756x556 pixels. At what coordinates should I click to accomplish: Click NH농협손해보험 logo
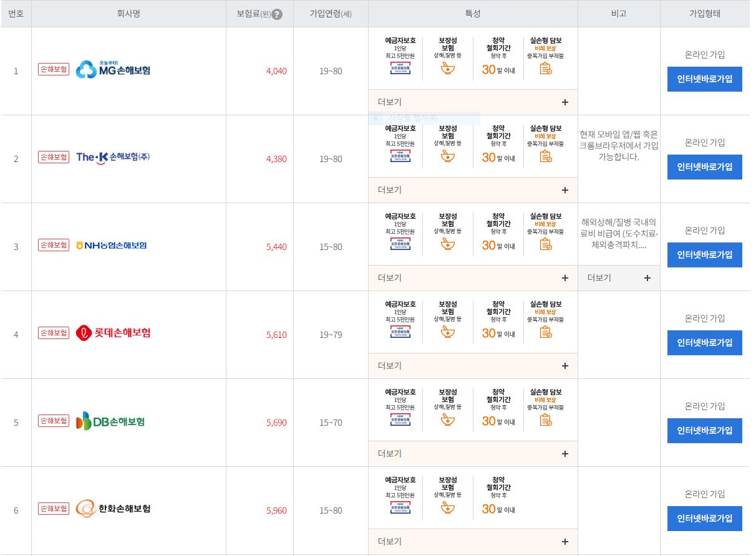coord(111,246)
